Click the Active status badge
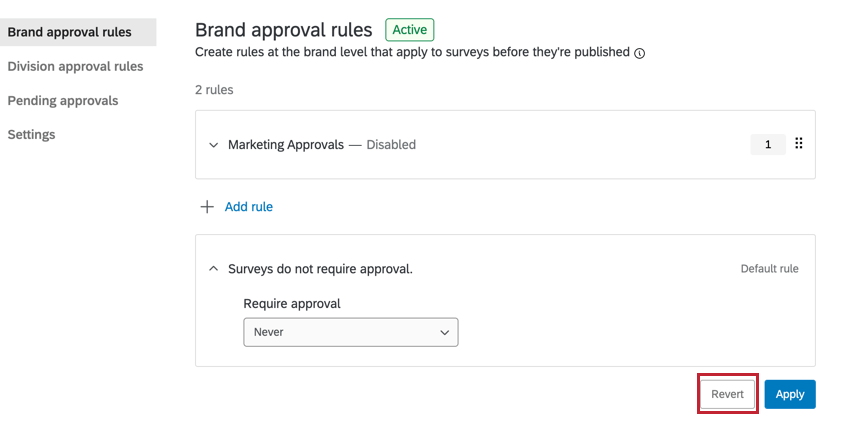The height and width of the screenshot is (425, 850). (x=410, y=30)
